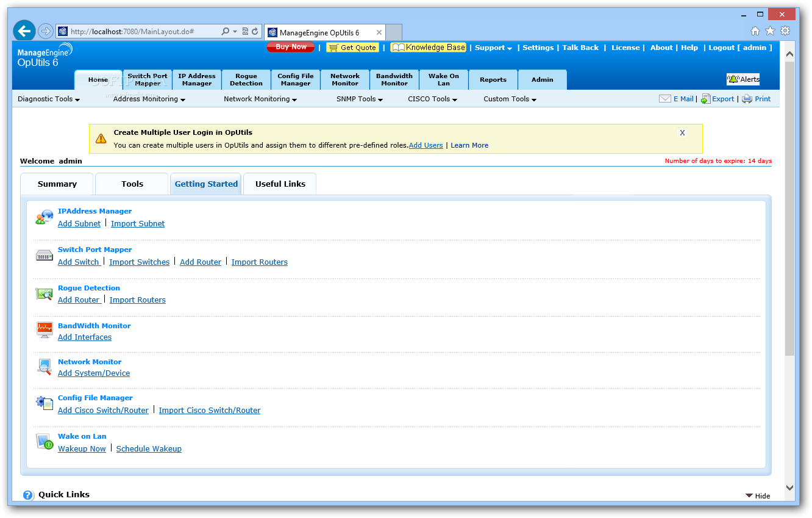812x518 pixels.
Task: Dismiss the multiple user login notice
Action: pyautogui.click(x=682, y=132)
